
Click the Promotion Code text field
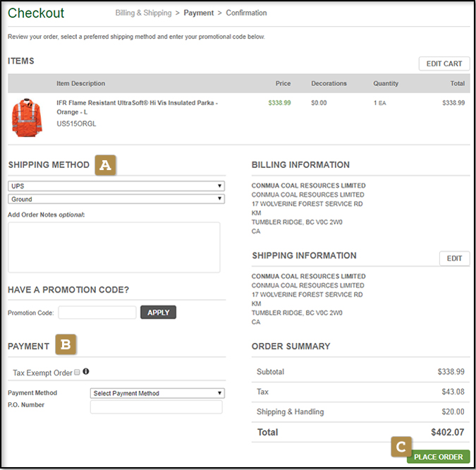(97, 313)
